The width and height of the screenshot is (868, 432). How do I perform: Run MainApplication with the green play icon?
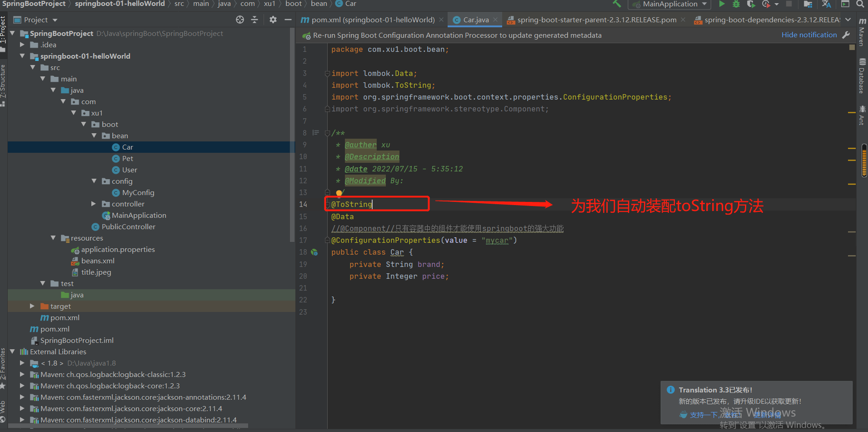[722, 4]
